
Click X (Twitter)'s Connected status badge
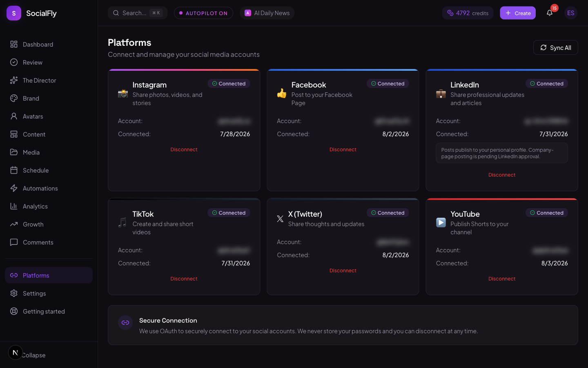(388, 213)
